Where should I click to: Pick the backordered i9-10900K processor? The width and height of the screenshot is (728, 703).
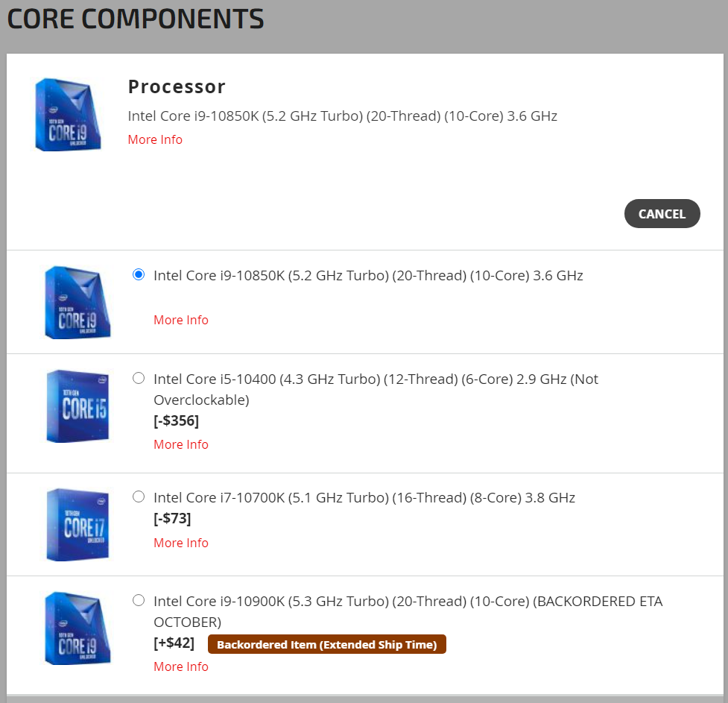[139, 600]
